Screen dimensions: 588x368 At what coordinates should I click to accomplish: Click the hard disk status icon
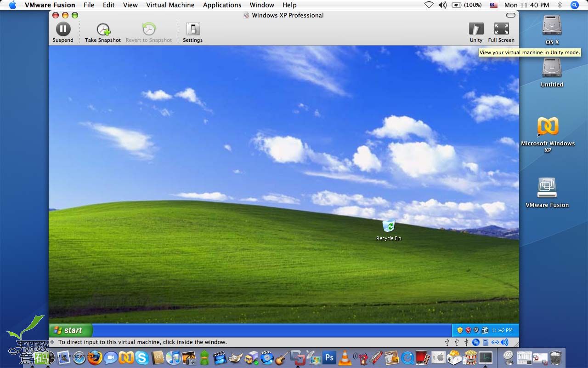click(486, 342)
